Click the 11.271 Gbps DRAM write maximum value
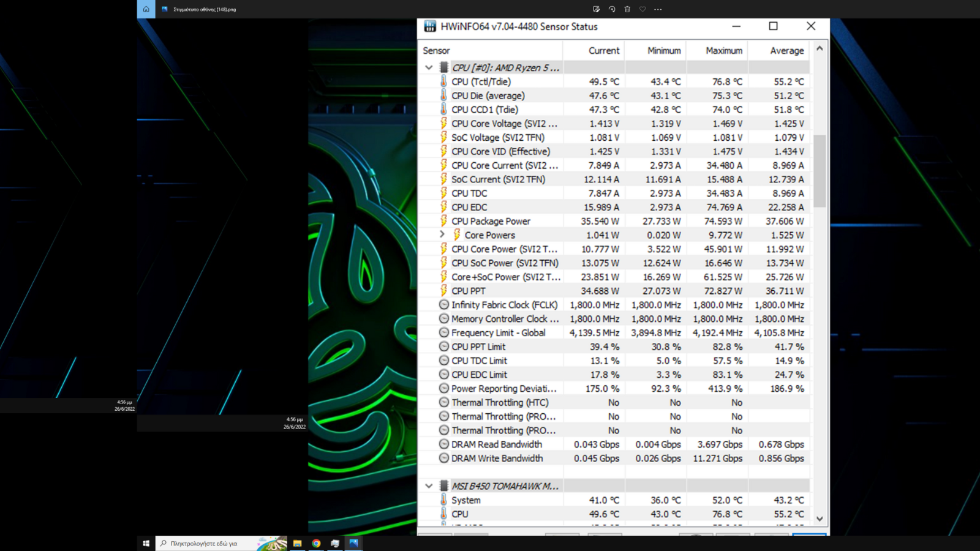This screenshot has width=980, height=551. pyautogui.click(x=717, y=458)
